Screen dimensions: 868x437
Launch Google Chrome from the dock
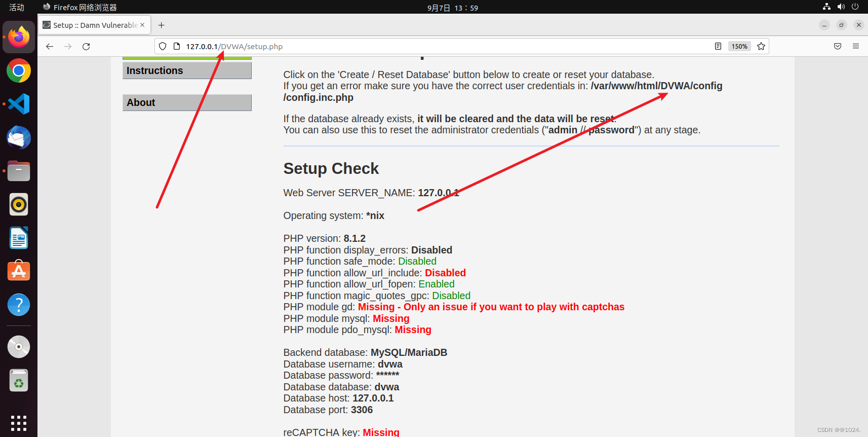click(x=19, y=71)
